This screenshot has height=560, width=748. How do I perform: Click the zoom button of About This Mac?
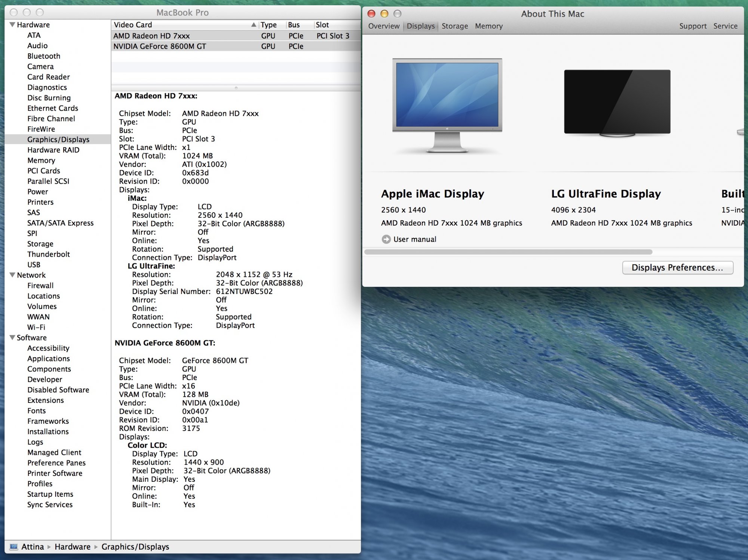[x=397, y=14]
